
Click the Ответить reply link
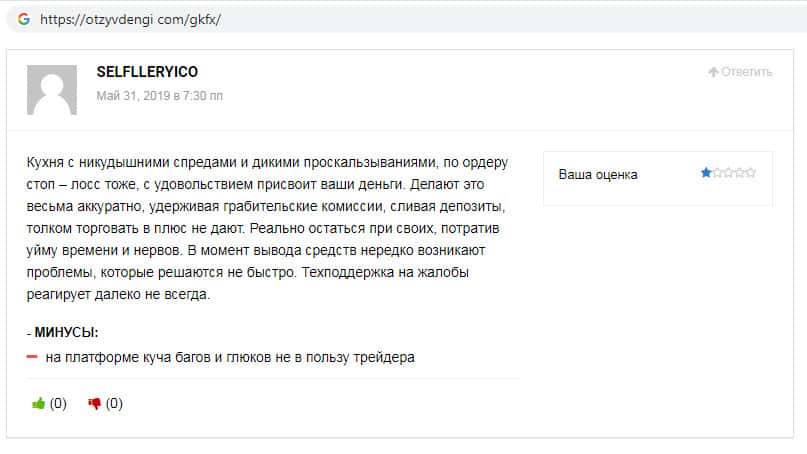[x=747, y=72]
